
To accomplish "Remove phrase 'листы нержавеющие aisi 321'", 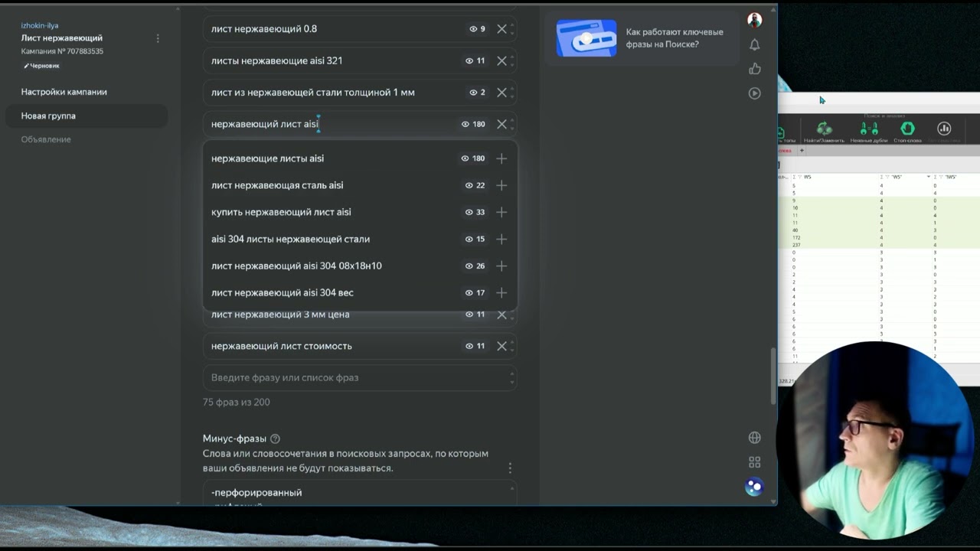I will click(501, 61).
